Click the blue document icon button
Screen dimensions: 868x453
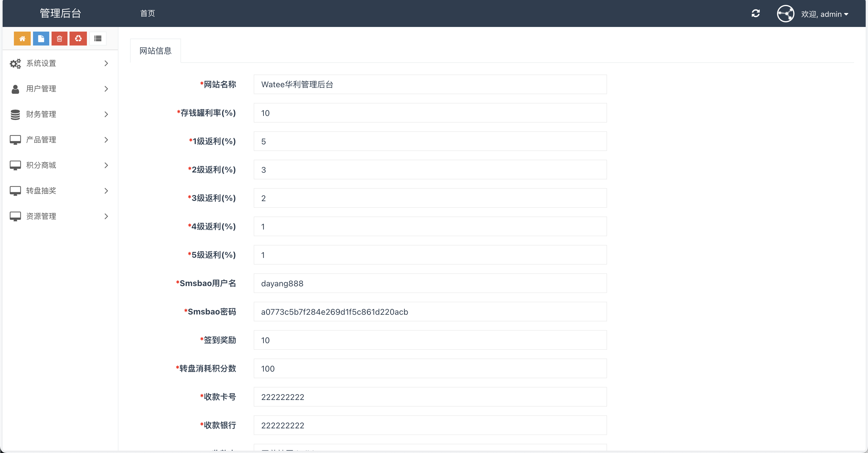pyautogui.click(x=41, y=39)
